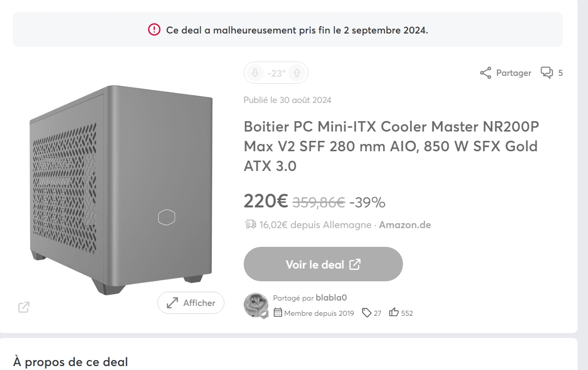The width and height of the screenshot is (588, 370).
Task: Click the delivery truck icon by shipping cost
Action: tap(250, 225)
